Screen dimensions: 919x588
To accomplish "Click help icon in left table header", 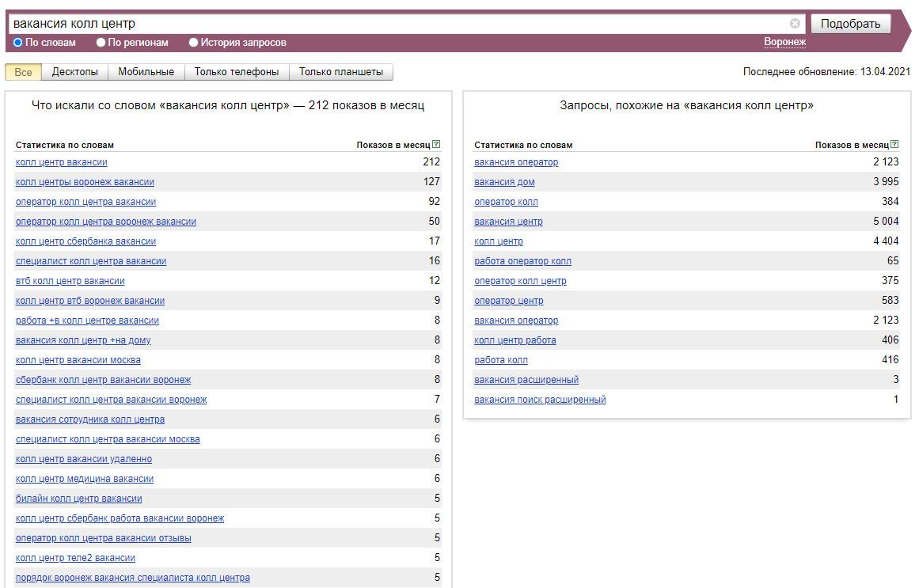I will (436, 145).
